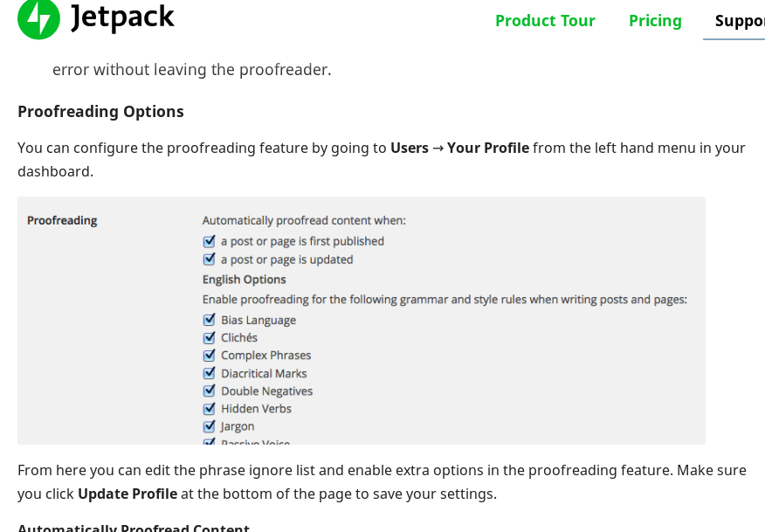Toggle the Bias Language checkbox
Viewport: 765px width, 532px height.
tap(209, 320)
